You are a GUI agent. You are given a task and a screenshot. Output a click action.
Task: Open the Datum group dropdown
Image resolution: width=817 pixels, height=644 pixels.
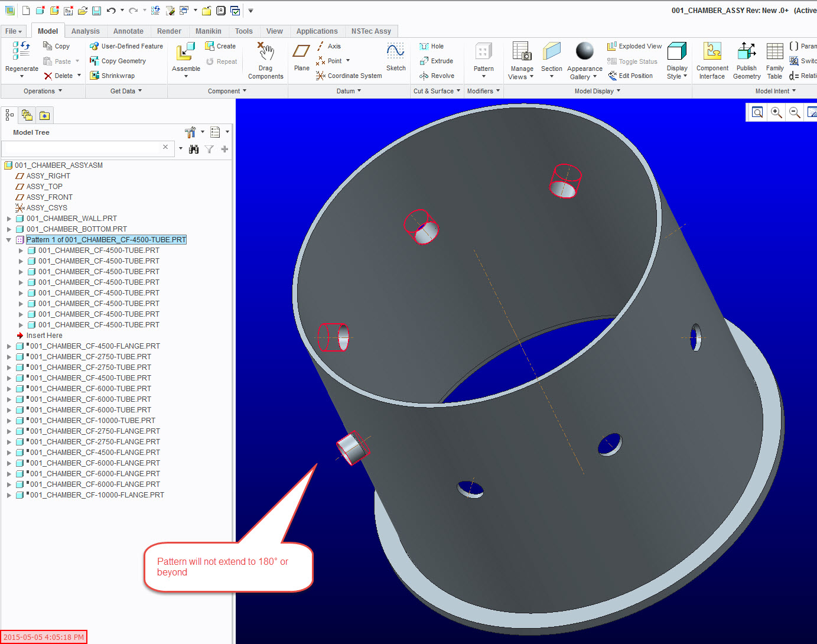349,91
